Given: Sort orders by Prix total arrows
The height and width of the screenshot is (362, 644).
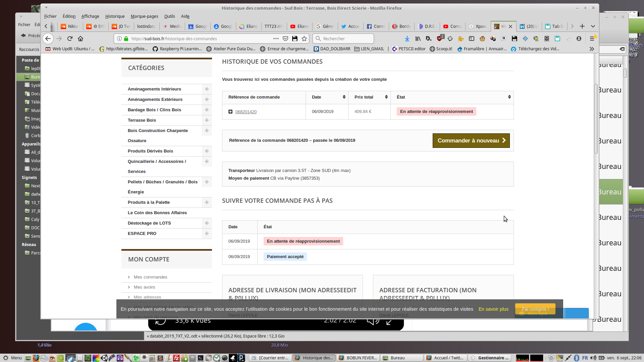Looking at the screenshot, I should (x=386, y=97).
